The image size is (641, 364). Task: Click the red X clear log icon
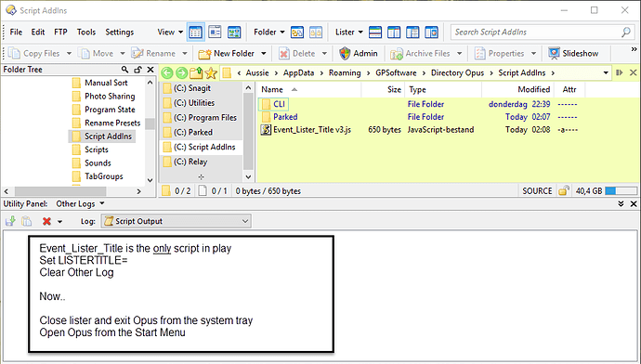click(x=46, y=221)
